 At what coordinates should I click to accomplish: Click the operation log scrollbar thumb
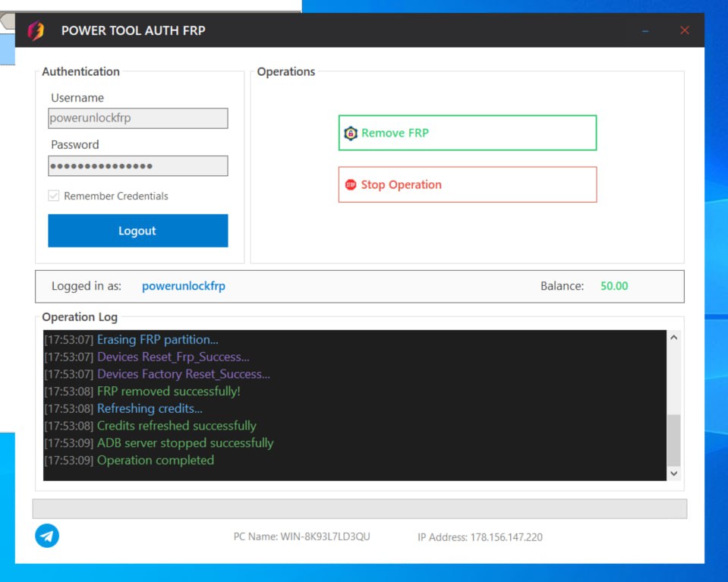(673, 439)
